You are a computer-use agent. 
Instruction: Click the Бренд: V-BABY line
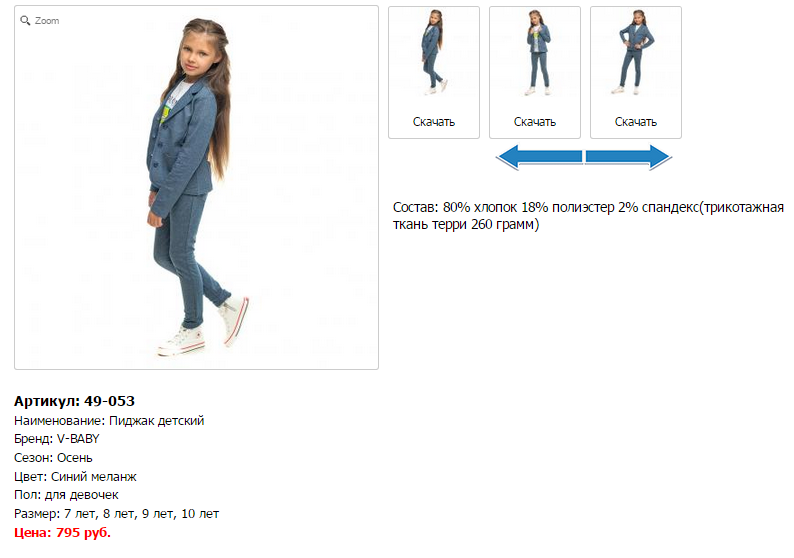pyautogui.click(x=57, y=439)
